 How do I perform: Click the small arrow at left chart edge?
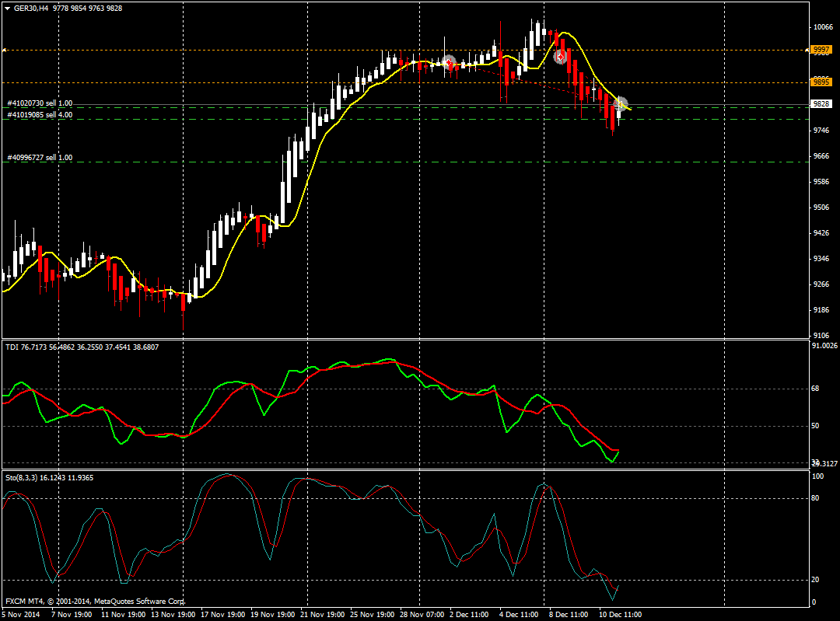tap(4, 50)
